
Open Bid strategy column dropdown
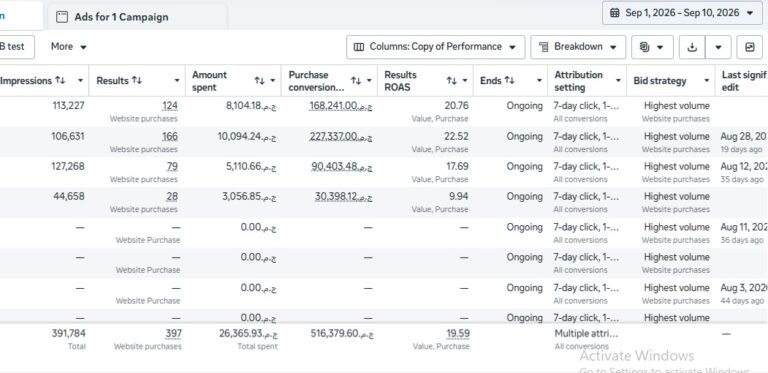point(707,81)
